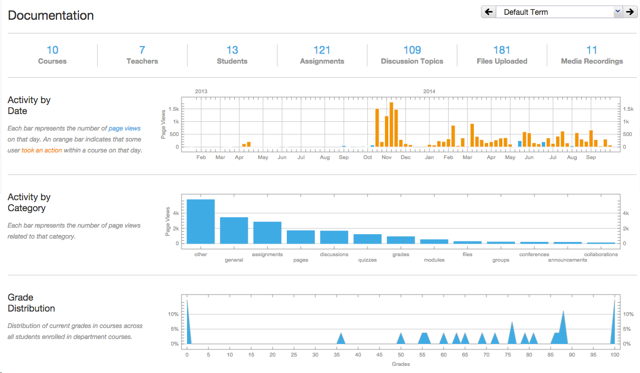The image size is (640, 373).
Task: Click the 'discussions' category bar
Action: tap(334, 237)
